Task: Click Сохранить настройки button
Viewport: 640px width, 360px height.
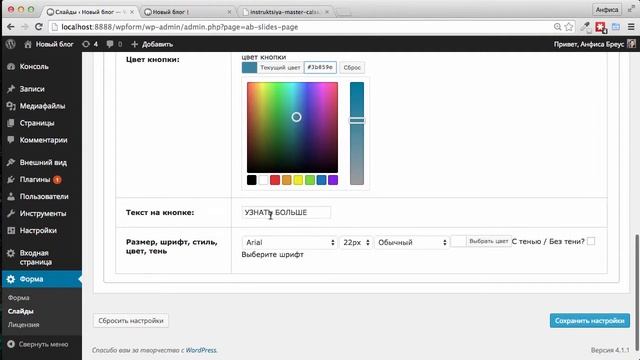Action: point(589,321)
